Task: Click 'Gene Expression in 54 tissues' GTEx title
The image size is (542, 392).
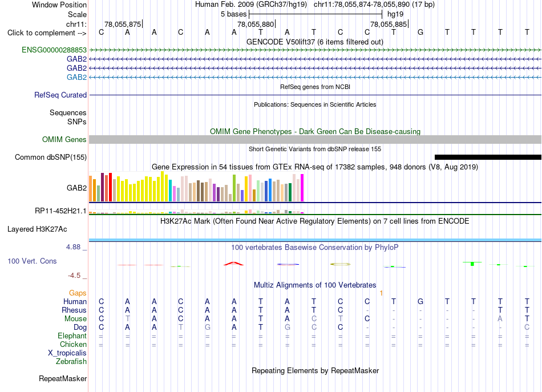Action: click(x=315, y=167)
